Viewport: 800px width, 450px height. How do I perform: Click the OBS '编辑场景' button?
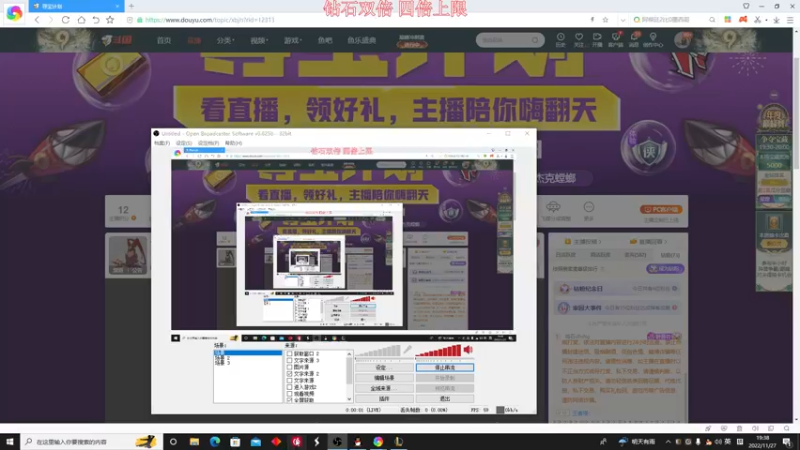(384, 378)
